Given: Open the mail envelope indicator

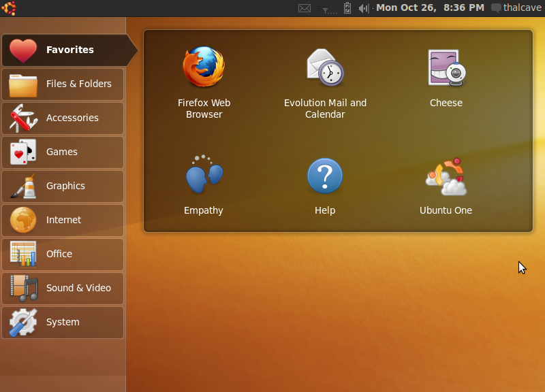Looking at the screenshot, I should click(305, 8).
